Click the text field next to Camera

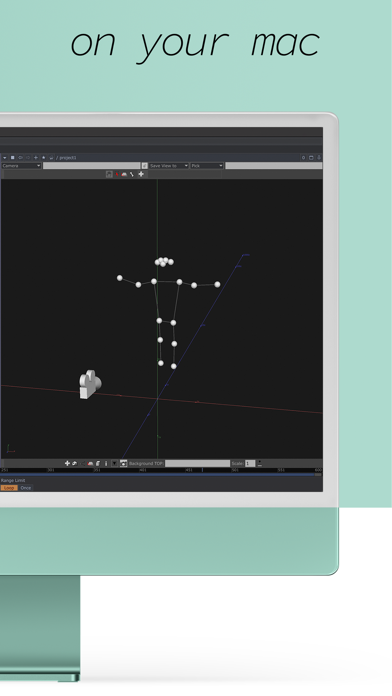tap(91, 166)
